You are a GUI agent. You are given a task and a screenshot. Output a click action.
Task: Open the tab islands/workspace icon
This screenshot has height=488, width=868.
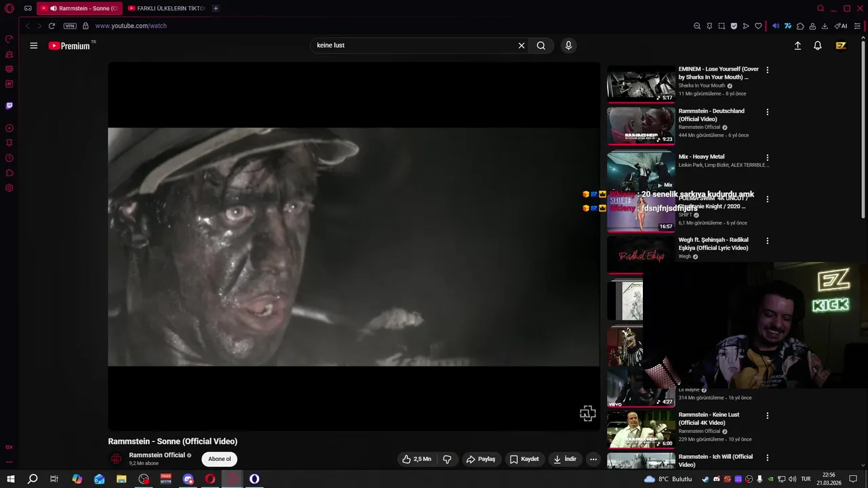(28, 8)
